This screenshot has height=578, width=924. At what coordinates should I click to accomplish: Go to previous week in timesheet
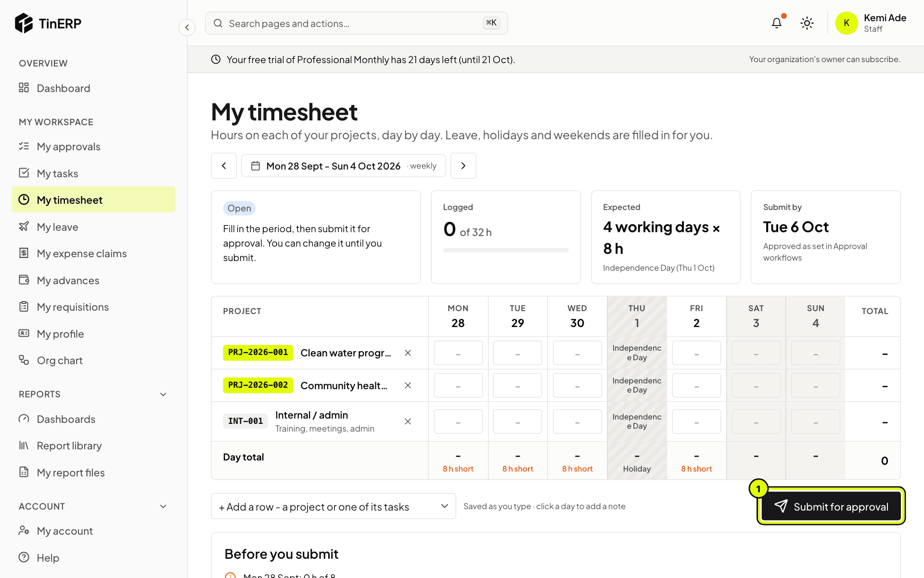(x=224, y=166)
